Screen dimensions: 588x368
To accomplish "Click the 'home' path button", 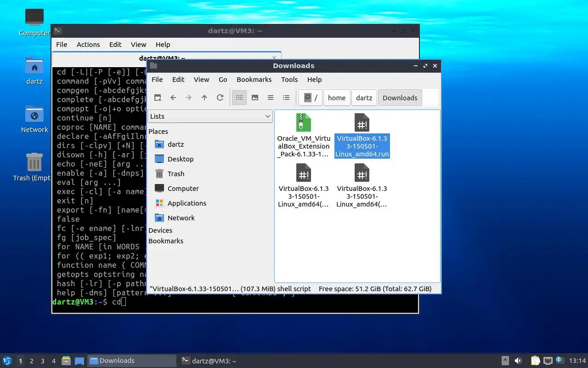I will (x=337, y=98).
